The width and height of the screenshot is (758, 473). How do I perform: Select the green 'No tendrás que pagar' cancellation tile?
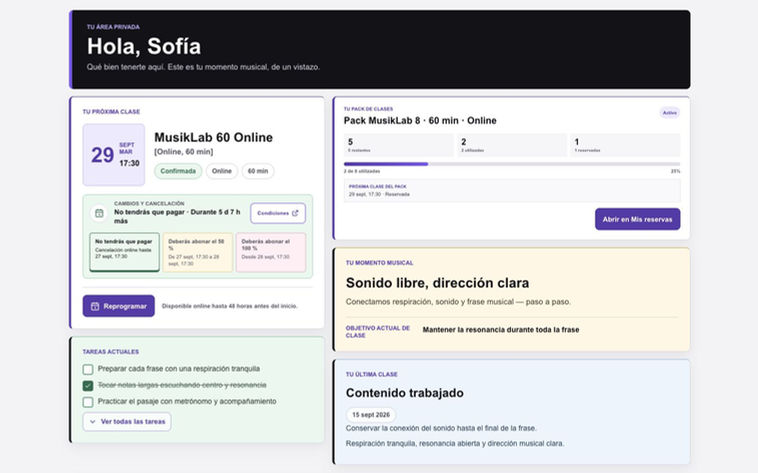tap(124, 252)
